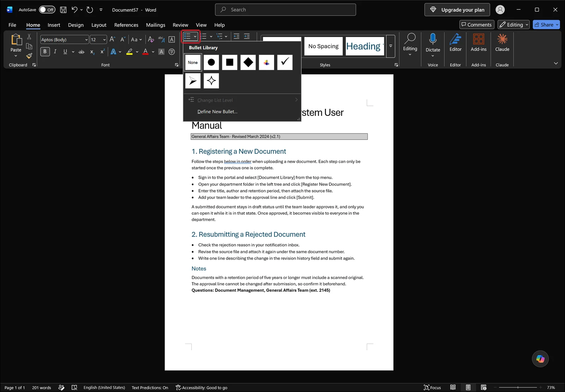Click the spelling check status icon
Image resolution: width=565 pixels, height=392 pixels.
[74, 387]
